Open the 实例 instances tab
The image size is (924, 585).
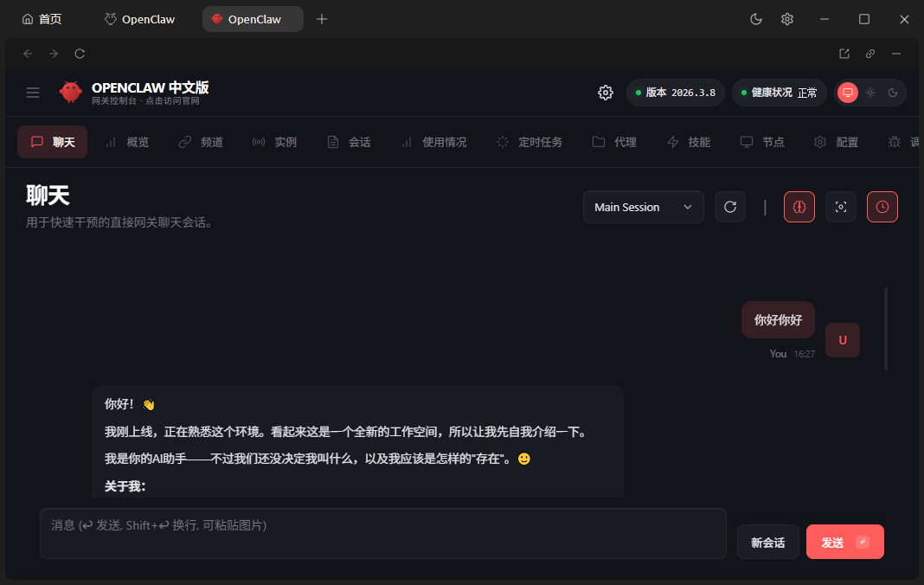click(274, 142)
